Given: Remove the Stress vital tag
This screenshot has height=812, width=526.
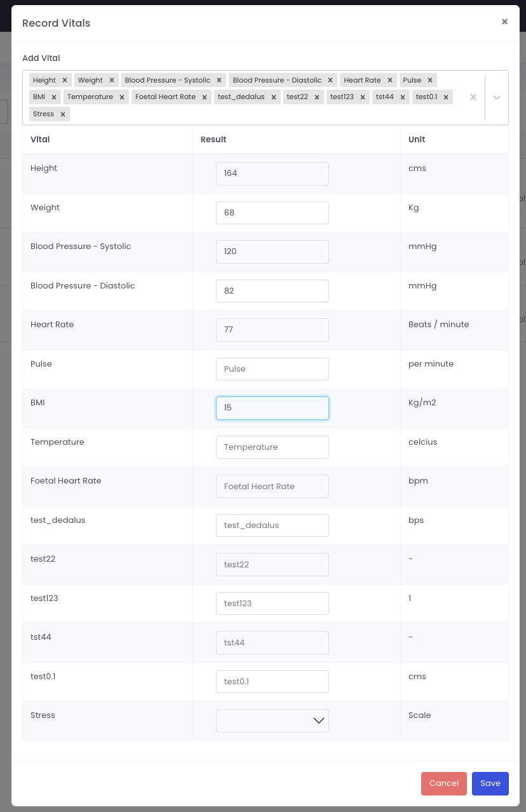Looking at the screenshot, I should point(63,114).
